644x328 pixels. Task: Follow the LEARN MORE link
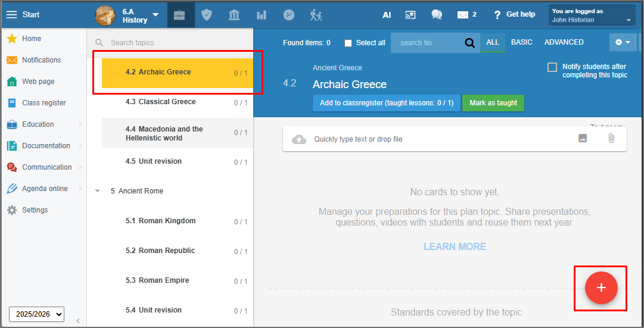coord(455,246)
